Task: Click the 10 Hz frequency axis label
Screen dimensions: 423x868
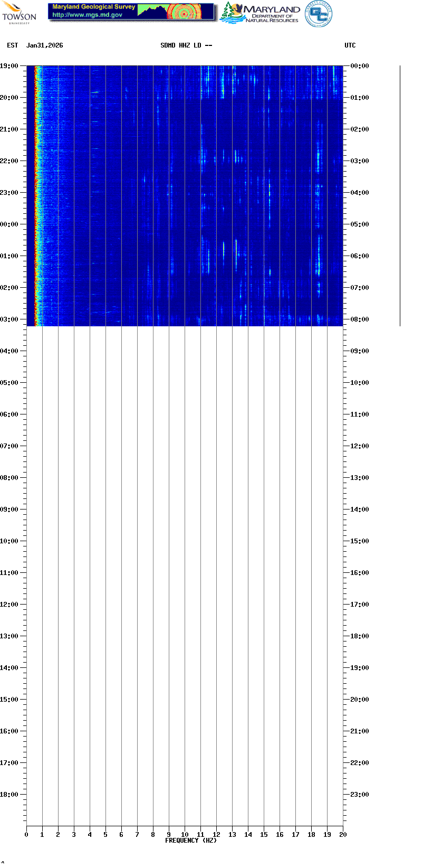Action: tap(185, 834)
